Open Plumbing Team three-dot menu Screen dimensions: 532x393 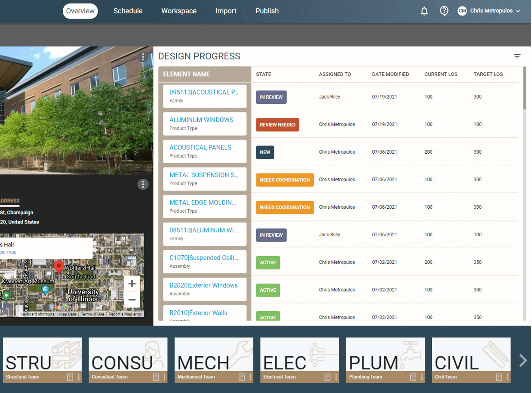point(422,377)
